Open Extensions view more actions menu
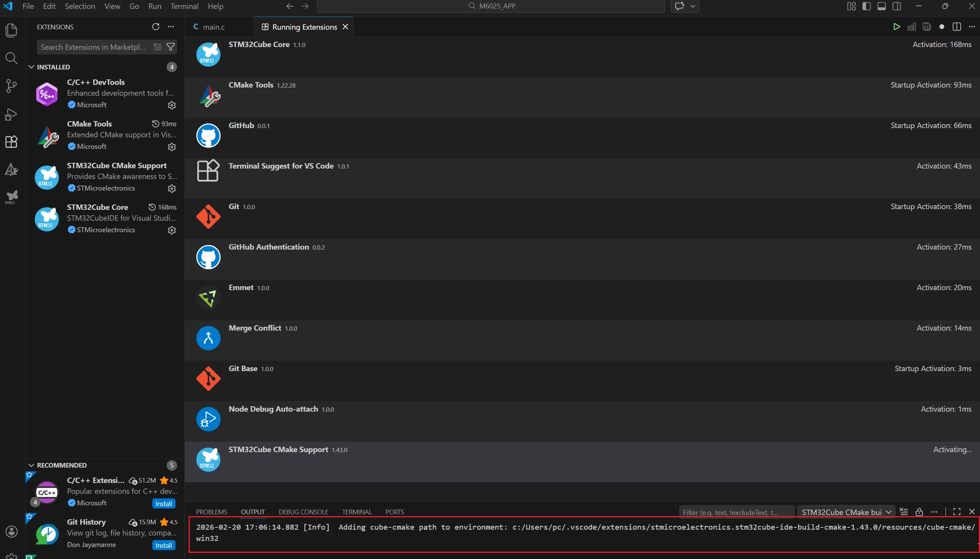980x559 pixels. [171, 27]
